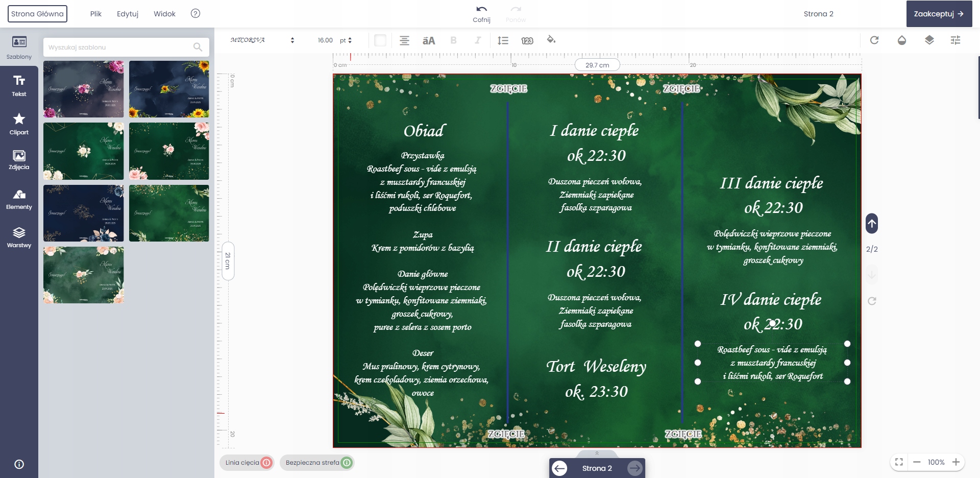Click the search magnifier in template search

click(x=198, y=47)
